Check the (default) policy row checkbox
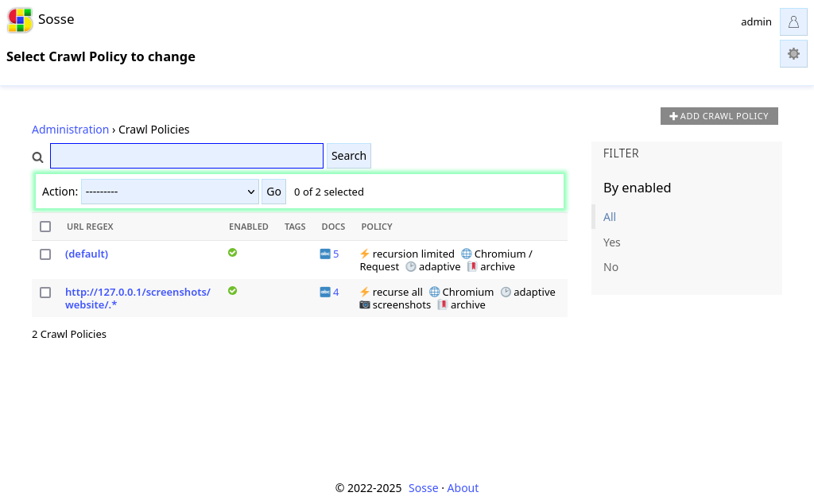Viewport: 814px width, 504px height. [x=45, y=254]
